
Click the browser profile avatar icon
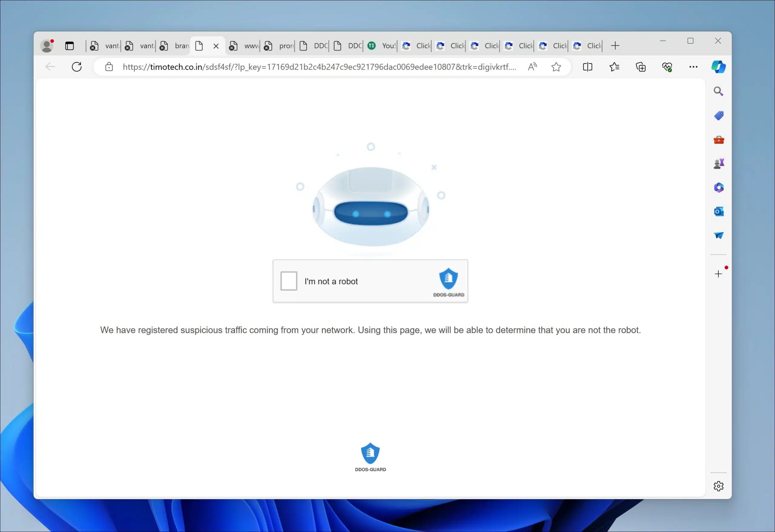47,46
